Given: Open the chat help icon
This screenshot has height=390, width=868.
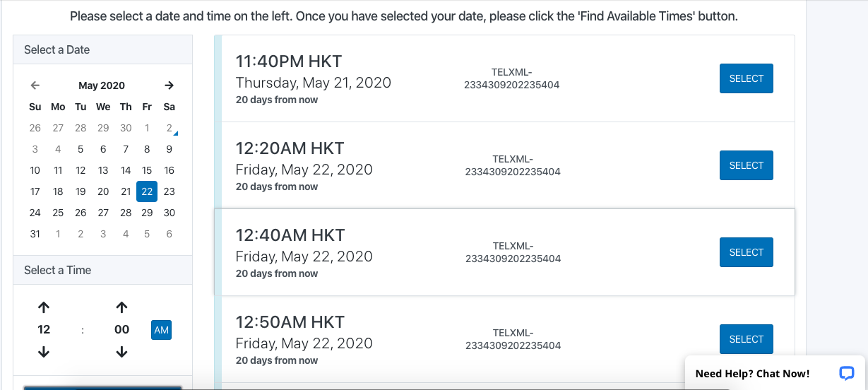Looking at the screenshot, I should tap(846, 373).
